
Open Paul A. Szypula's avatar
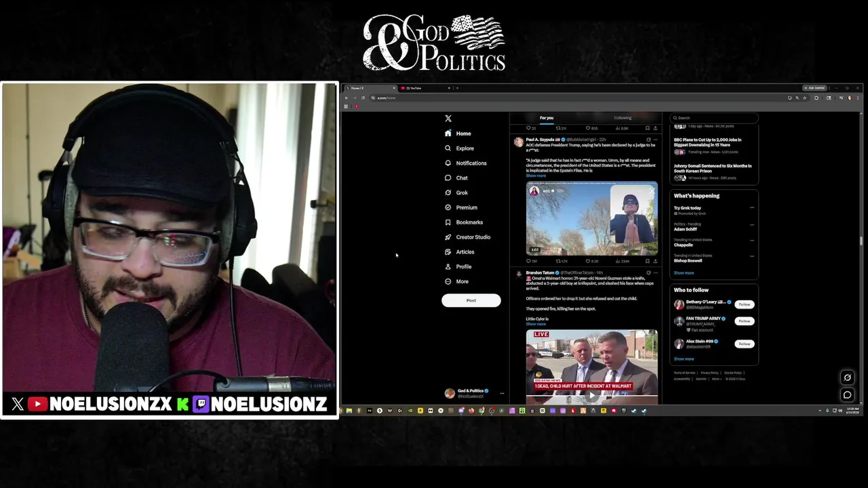(519, 142)
